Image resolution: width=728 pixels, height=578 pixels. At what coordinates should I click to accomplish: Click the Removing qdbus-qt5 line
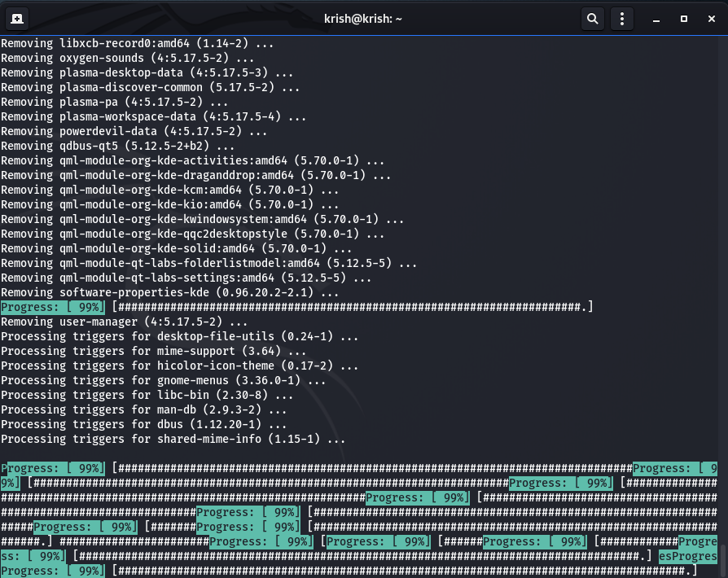point(118,147)
